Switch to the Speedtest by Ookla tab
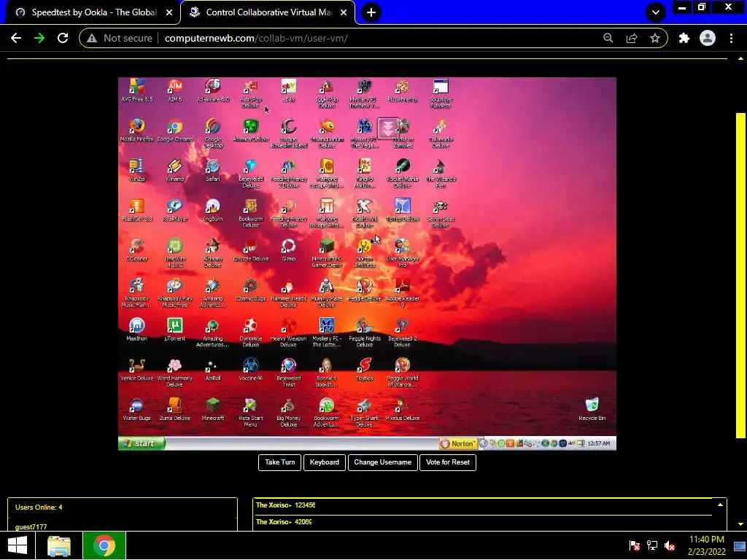 (x=93, y=12)
